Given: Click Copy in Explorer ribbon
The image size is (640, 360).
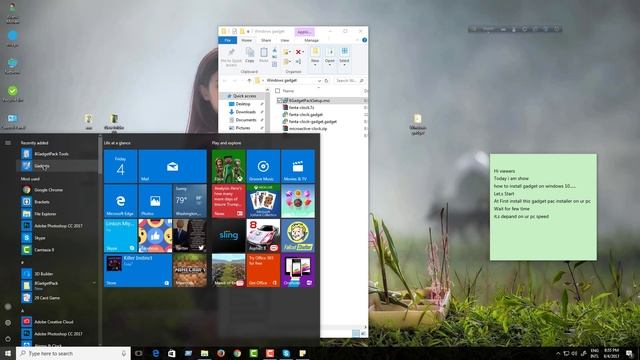Looking at the screenshot, I should (250, 55).
